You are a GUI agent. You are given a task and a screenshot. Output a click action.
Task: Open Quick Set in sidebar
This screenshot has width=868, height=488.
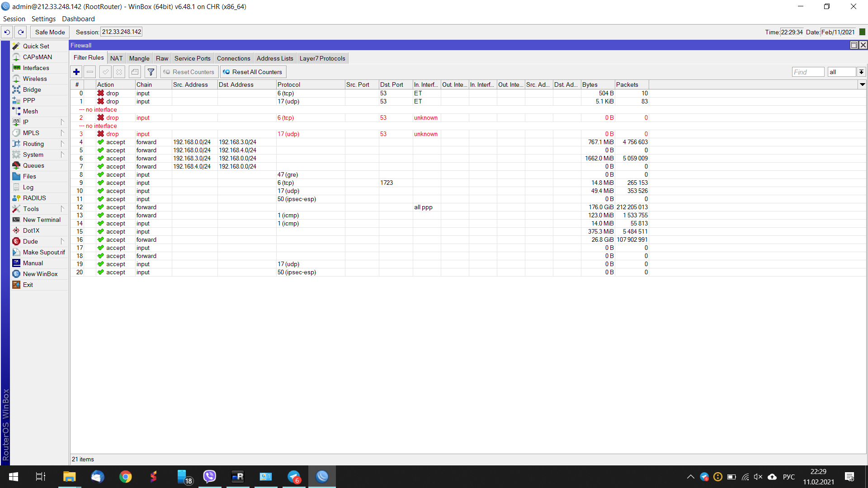36,46
